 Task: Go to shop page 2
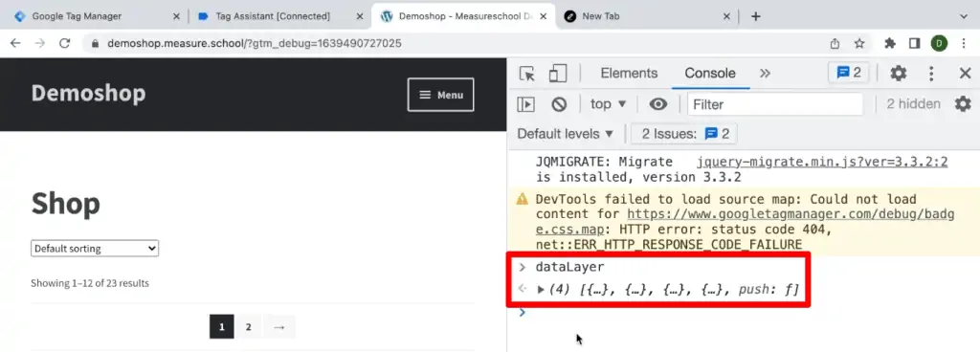coord(248,327)
